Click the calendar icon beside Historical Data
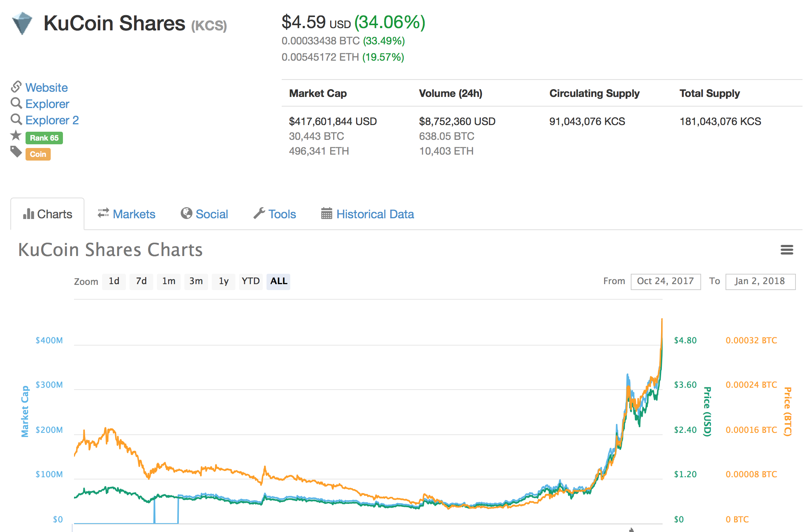Viewport: 804px width, 532px height. (326, 213)
